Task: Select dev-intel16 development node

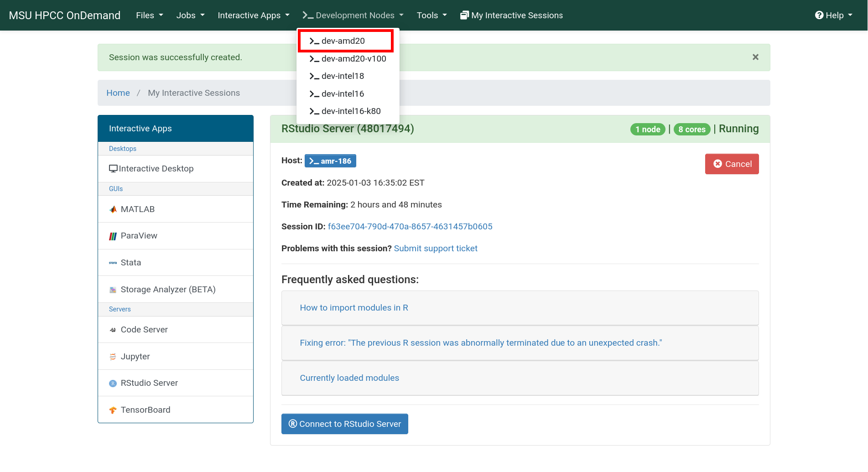Action: 348,94
